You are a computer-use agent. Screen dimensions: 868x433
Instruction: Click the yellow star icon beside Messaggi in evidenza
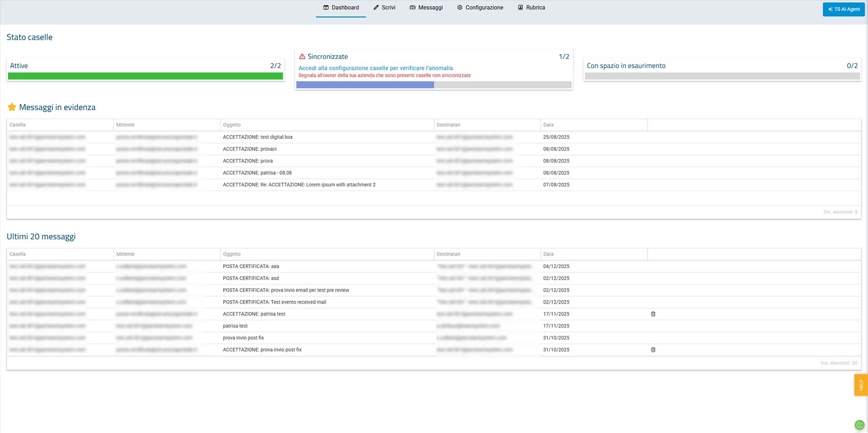tap(12, 107)
